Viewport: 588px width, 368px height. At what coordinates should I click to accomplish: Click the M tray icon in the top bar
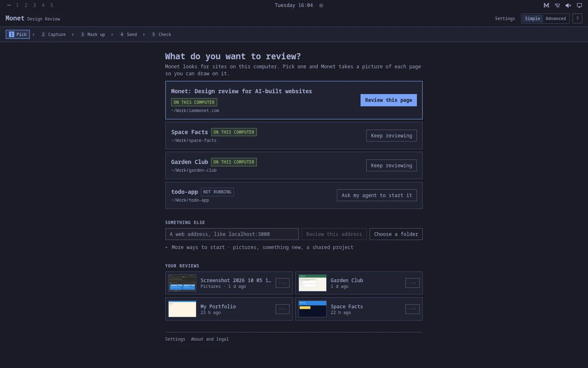click(546, 5)
